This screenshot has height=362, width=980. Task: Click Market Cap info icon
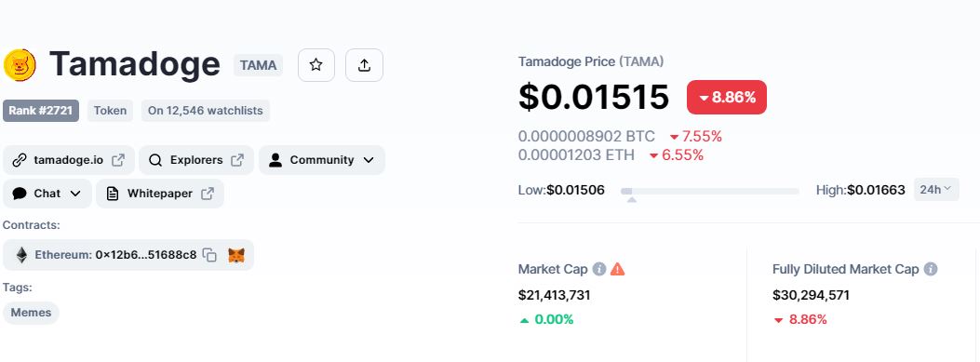599,269
